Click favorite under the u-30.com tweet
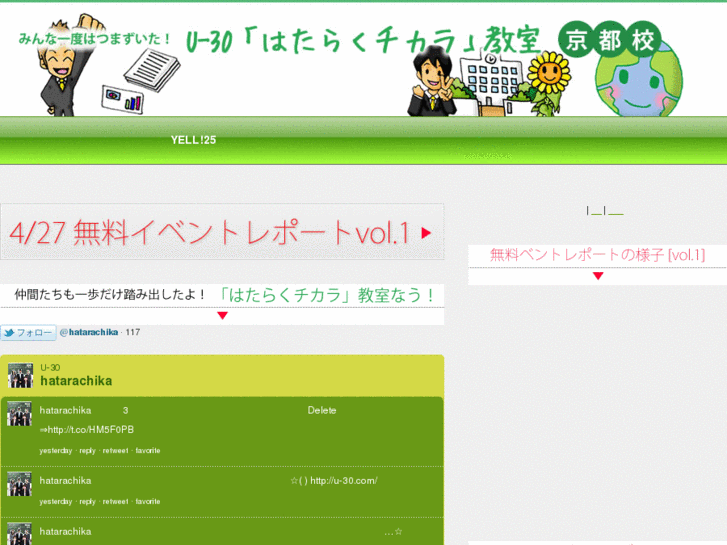727x545 pixels. pyautogui.click(x=148, y=501)
